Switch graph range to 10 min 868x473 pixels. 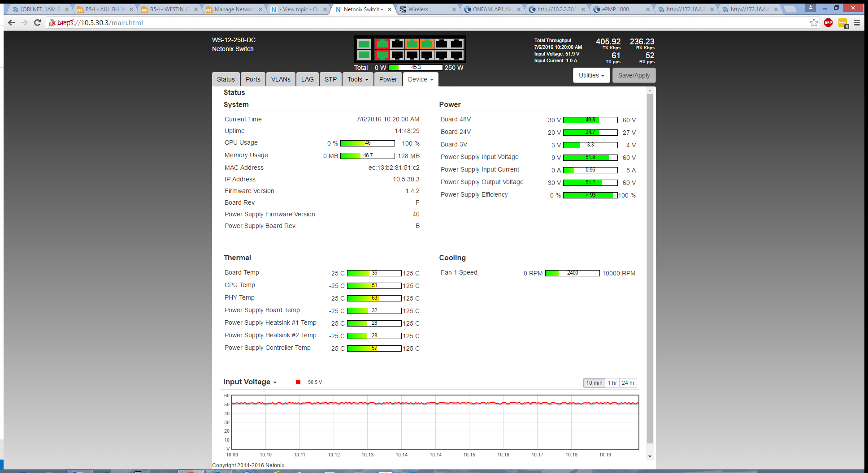pyautogui.click(x=594, y=383)
